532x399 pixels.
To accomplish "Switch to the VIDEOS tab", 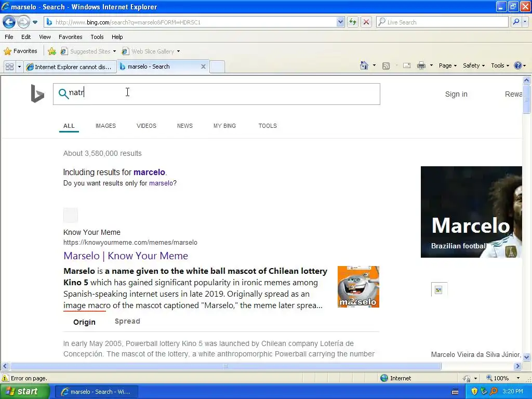I will [146, 126].
